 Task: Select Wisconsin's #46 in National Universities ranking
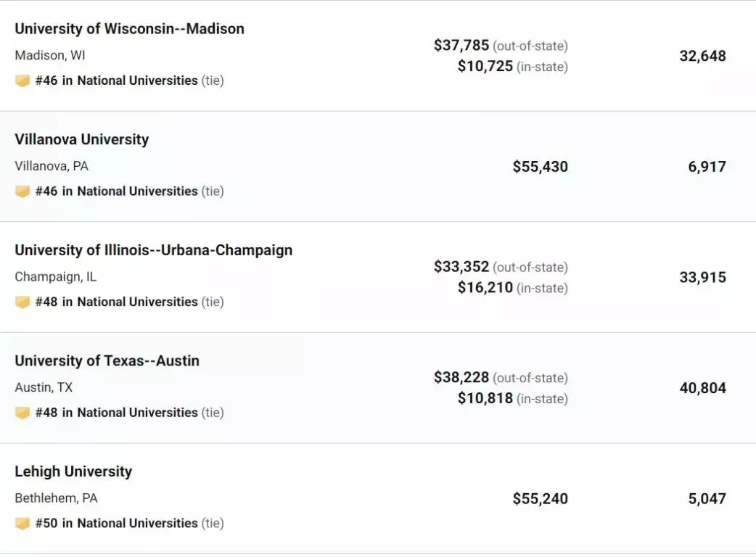tap(116, 81)
